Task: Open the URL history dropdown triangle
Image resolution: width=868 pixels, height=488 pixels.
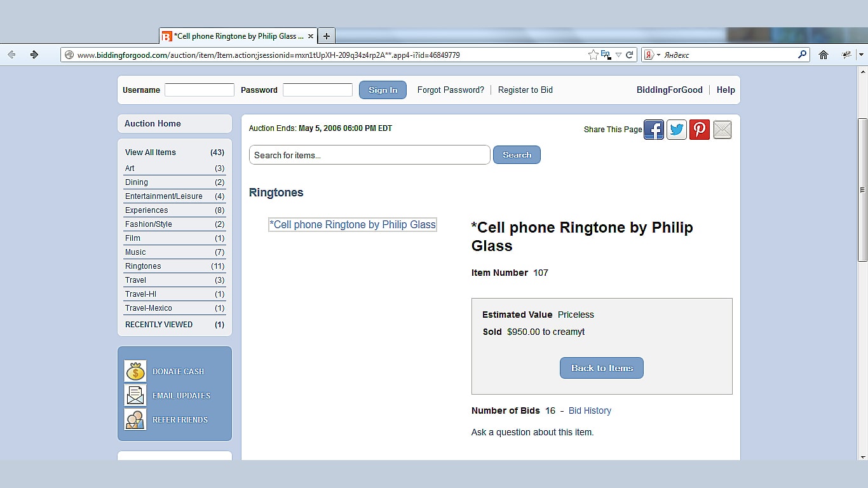Action: [618, 55]
